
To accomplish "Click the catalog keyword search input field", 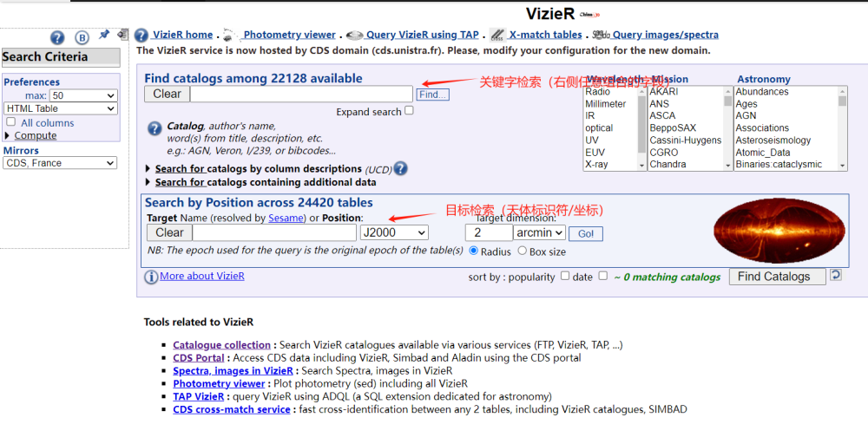I will click(302, 94).
